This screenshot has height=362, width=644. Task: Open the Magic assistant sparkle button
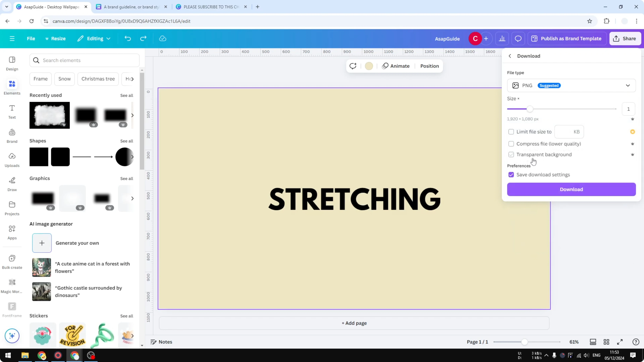pos(12,336)
